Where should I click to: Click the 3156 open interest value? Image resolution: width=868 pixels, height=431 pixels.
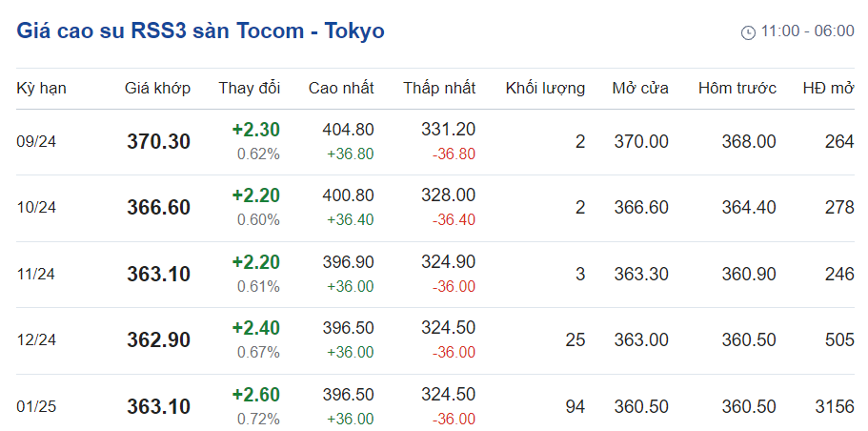(835, 407)
